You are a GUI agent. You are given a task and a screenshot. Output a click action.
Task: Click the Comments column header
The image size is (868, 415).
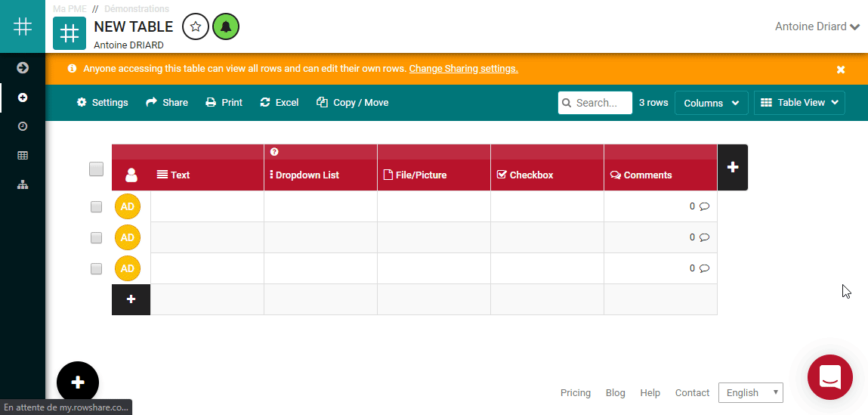click(661, 175)
